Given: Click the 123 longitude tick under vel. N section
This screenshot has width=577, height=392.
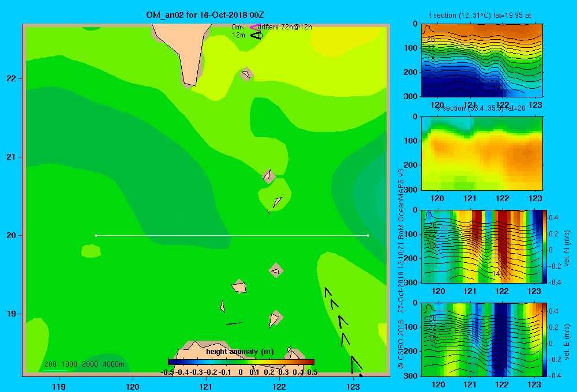Looking at the screenshot, I should [535, 292].
